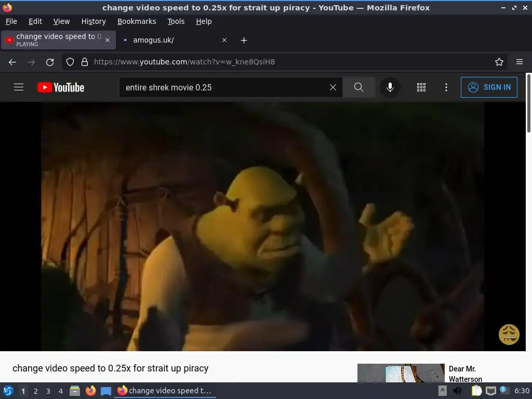Click the Shrek video player area
The image size is (532, 399).
tap(262, 227)
